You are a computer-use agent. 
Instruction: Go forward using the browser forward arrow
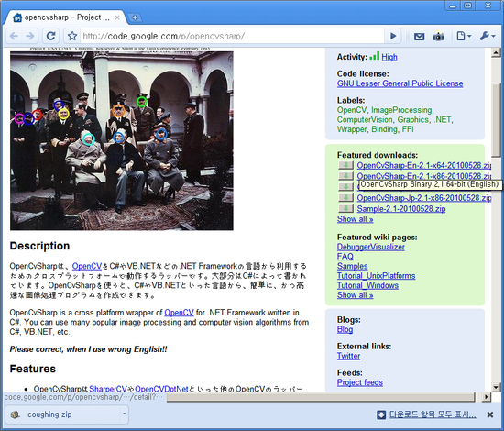[30, 36]
